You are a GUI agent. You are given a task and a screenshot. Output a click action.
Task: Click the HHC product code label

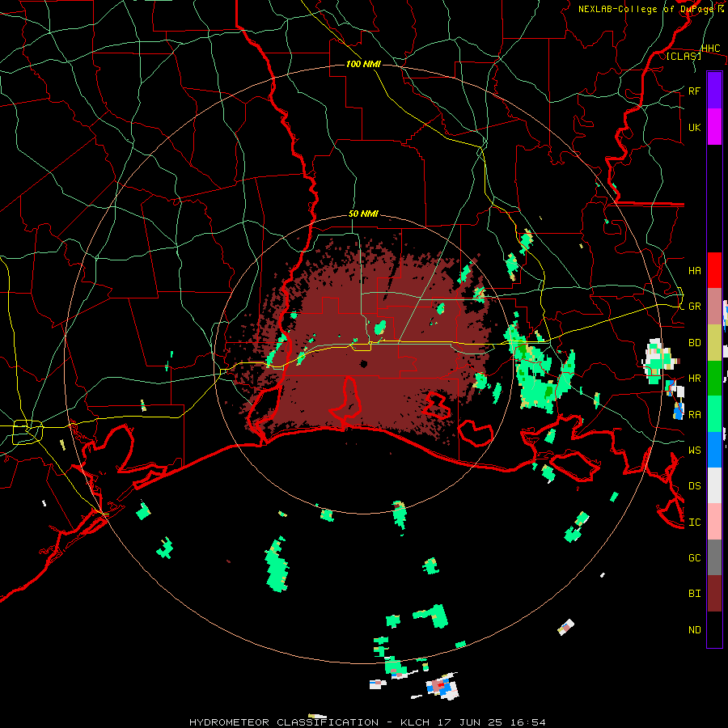[711, 49]
